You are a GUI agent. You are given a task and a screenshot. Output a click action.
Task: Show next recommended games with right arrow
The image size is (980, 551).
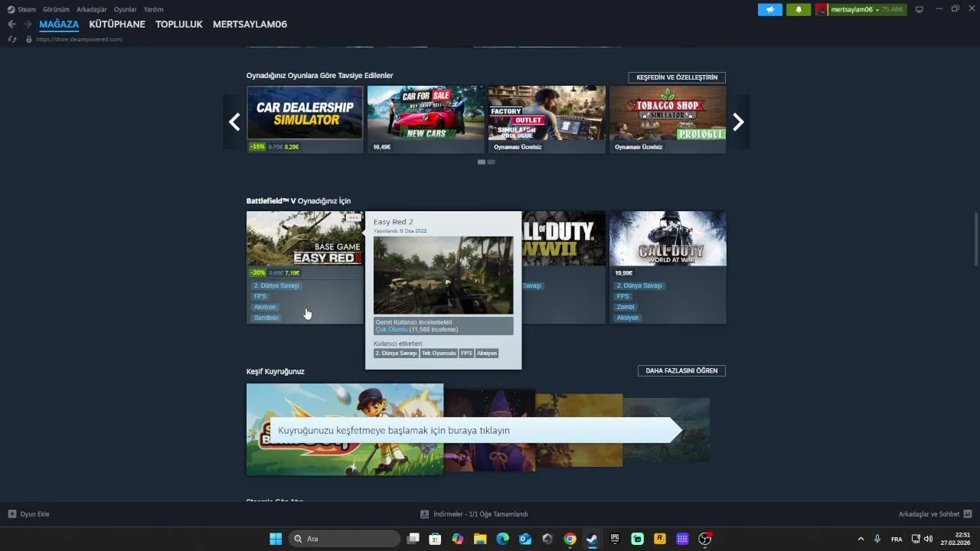pos(738,122)
